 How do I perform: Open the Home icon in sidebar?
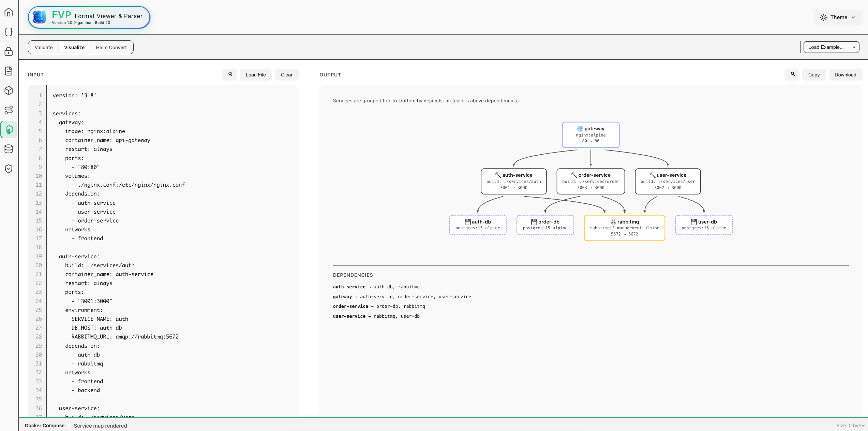tap(9, 12)
